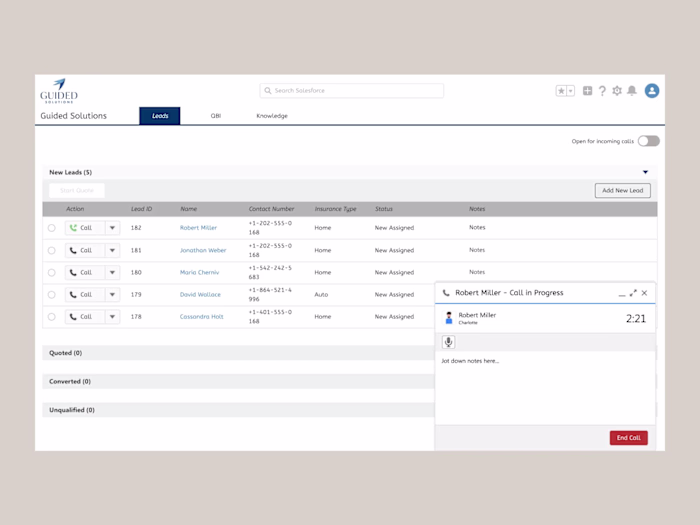Click Robert Miller contact avatar in call panel
700x525 pixels.
click(x=449, y=318)
